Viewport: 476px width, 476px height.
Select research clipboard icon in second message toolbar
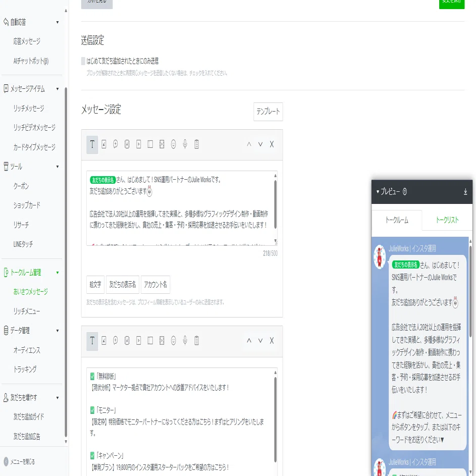[x=196, y=341]
